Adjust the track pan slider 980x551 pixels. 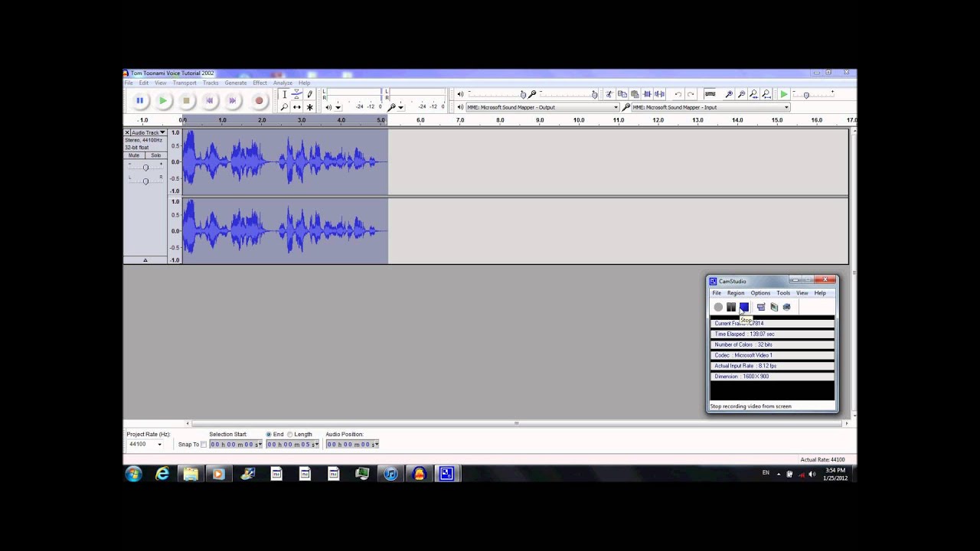click(145, 180)
